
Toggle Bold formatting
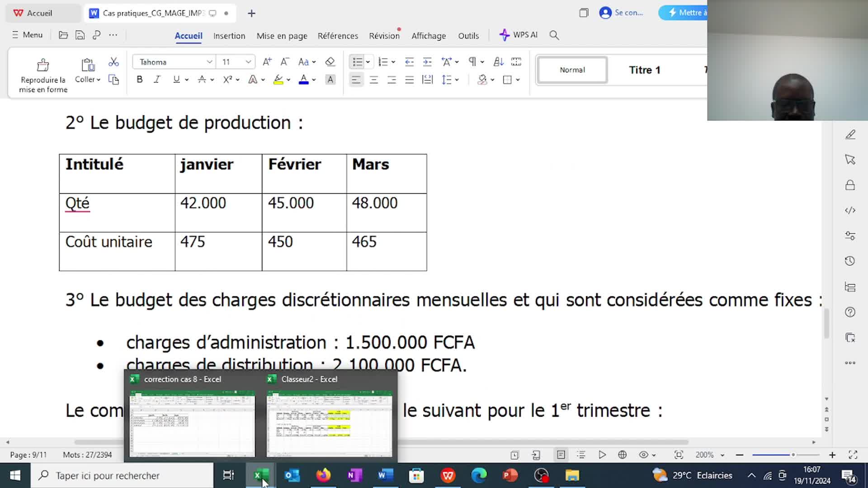pos(140,80)
